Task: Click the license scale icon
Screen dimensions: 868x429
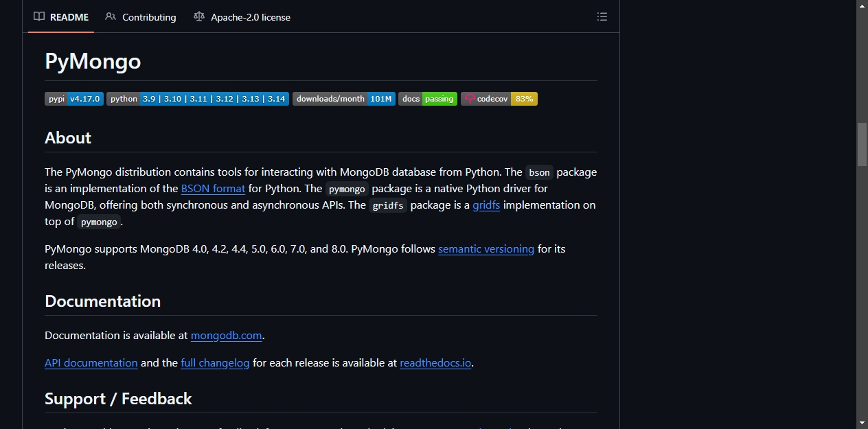Action: tap(199, 17)
